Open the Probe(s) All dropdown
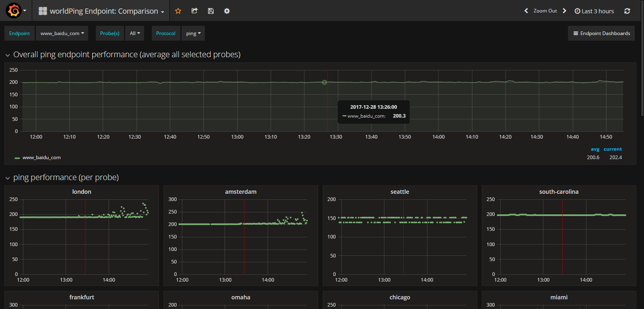Viewport: 644px width, 309px height. coord(135,33)
